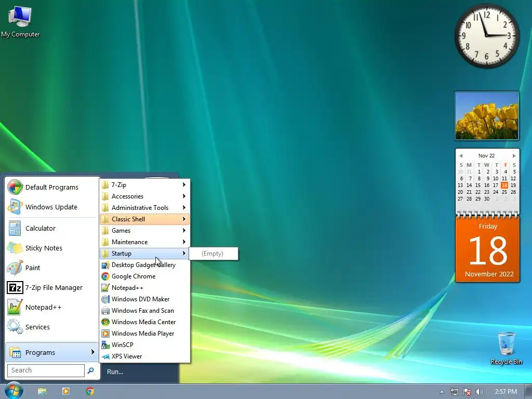Click the volume speaker tray icon
This screenshot has width=532, height=399.
479,392
